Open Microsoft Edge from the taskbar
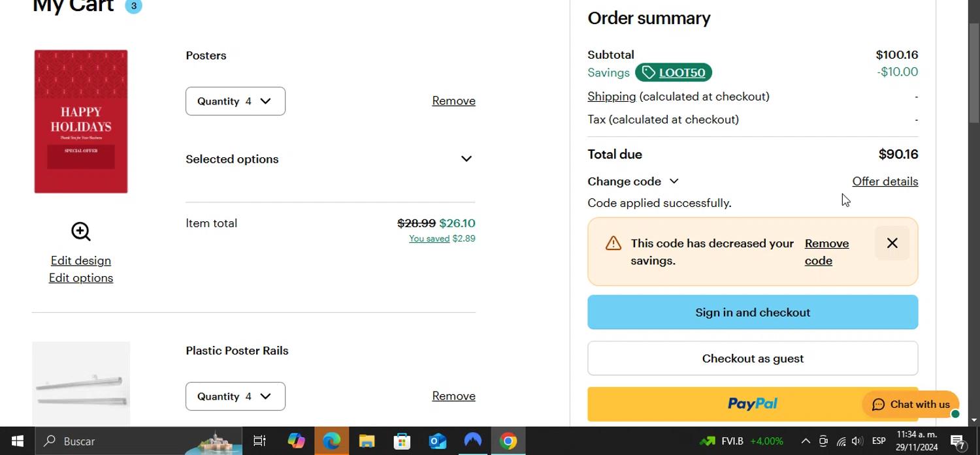Image resolution: width=980 pixels, height=455 pixels. coord(331,441)
